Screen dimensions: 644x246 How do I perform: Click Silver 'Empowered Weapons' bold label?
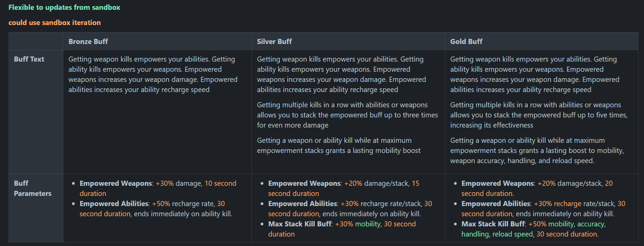pyautogui.click(x=304, y=183)
